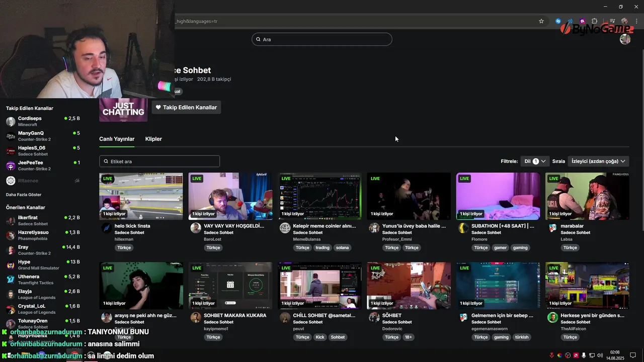Screen dimensions: 644x362
Task: Click the Kick tag on peuvi stream
Action: (320, 337)
